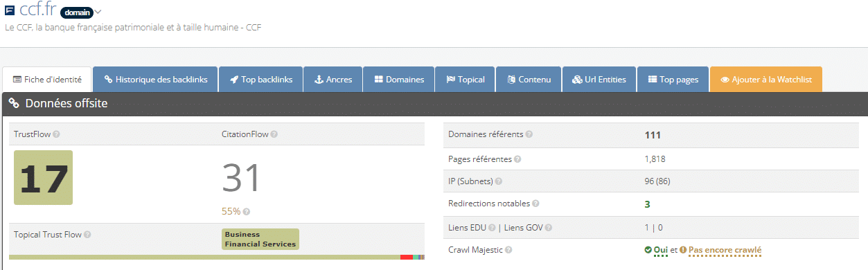Click the Domaines référents value 111
This screenshot has width=868, height=270.
coord(653,134)
